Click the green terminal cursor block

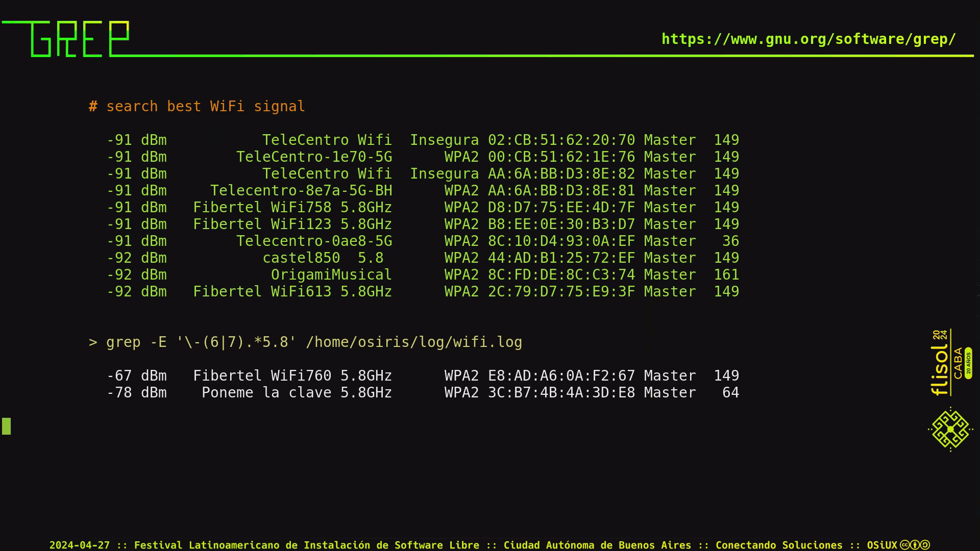6,426
